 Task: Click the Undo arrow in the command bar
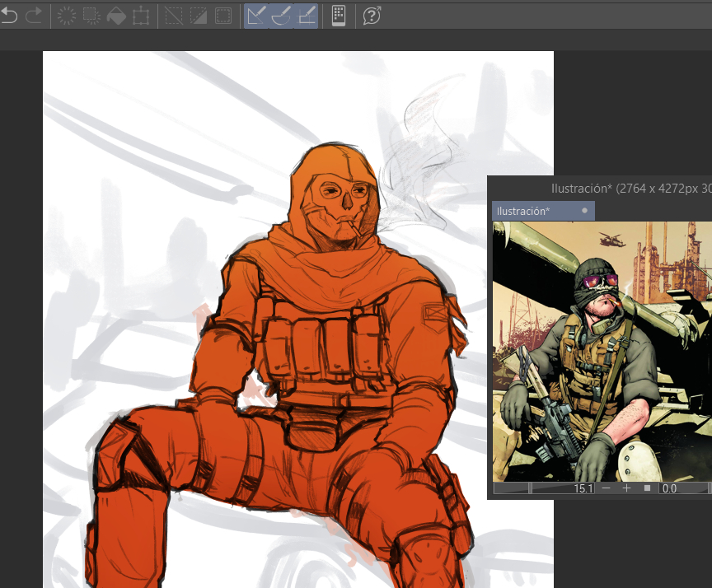9,15
